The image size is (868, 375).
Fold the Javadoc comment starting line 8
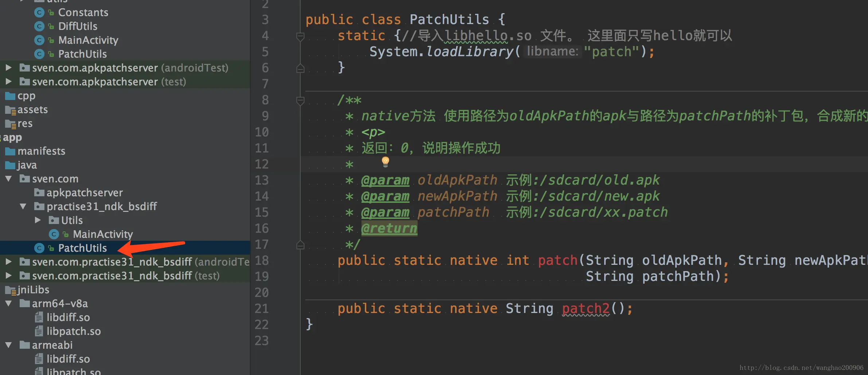[300, 101]
